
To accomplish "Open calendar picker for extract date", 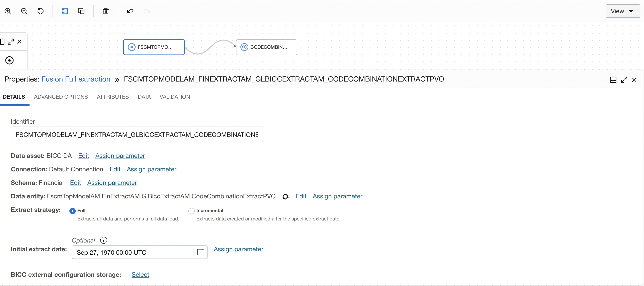I will click(x=201, y=252).
